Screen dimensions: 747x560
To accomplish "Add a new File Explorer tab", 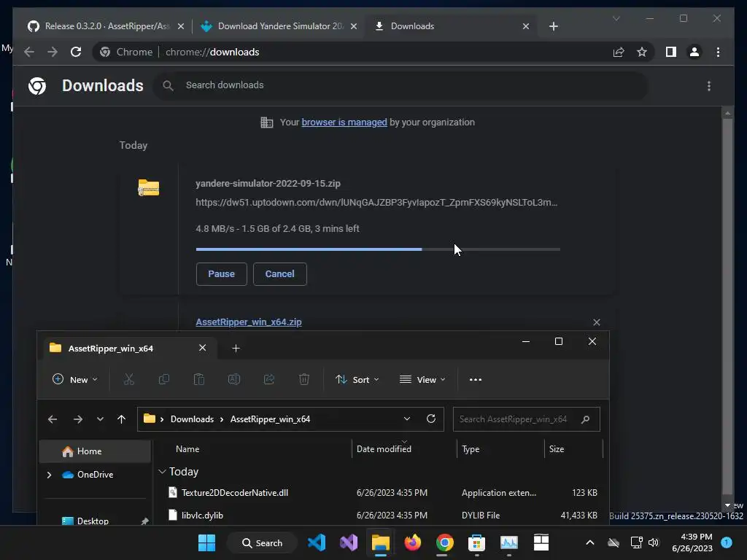I will tap(236, 348).
